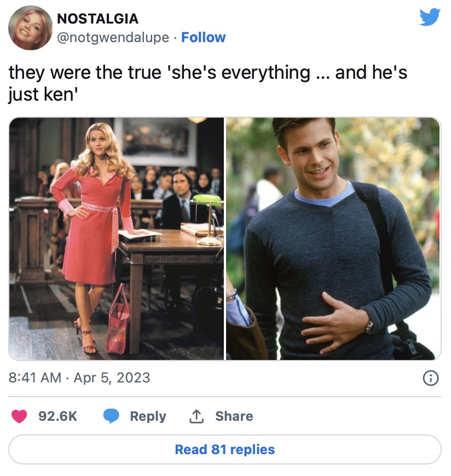Screen dimensions: 451x476
Task: Click the tweet text 'she's everything'
Action: (x=241, y=73)
